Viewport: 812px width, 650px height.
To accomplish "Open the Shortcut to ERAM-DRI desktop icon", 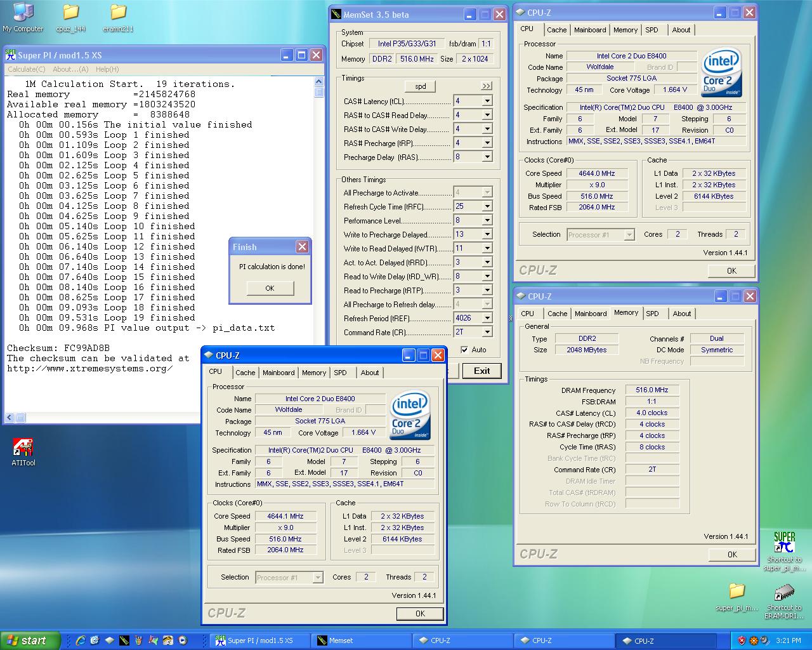I will point(784,602).
